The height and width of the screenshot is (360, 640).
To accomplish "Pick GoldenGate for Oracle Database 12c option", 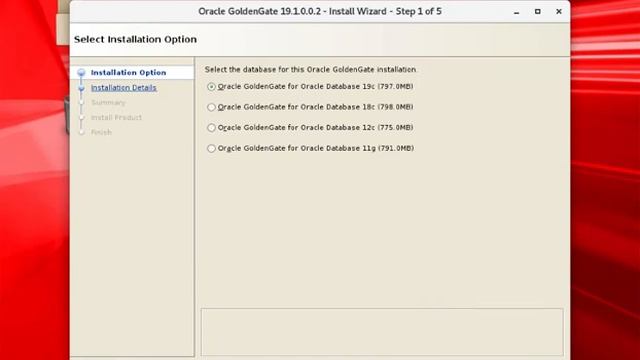I will 211,128.
